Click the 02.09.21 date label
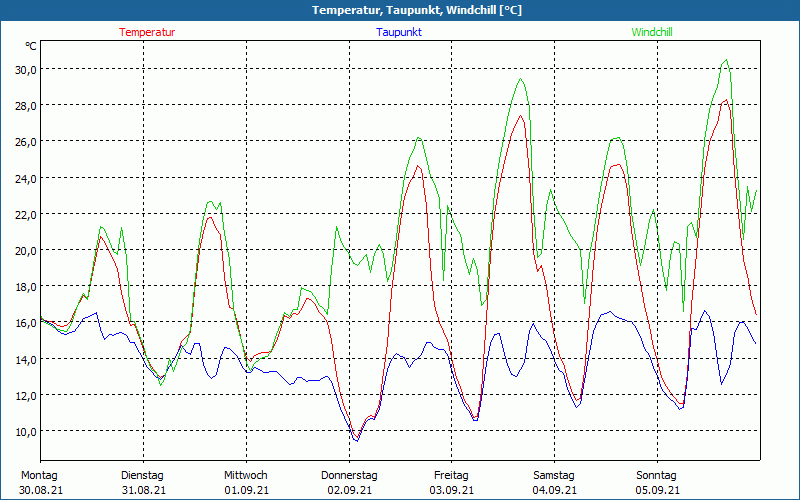Image resolution: width=800 pixels, height=500 pixels. (x=349, y=490)
